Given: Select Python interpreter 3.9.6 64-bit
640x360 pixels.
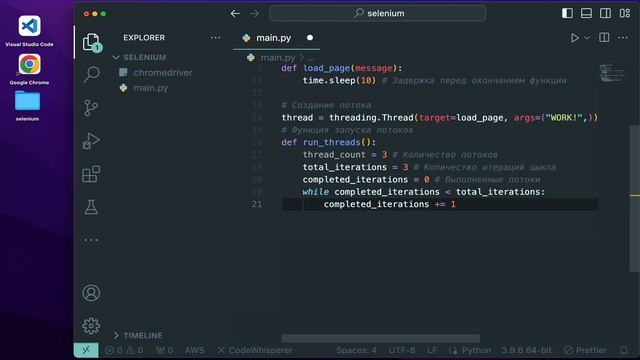Looking at the screenshot, I should point(526,350).
